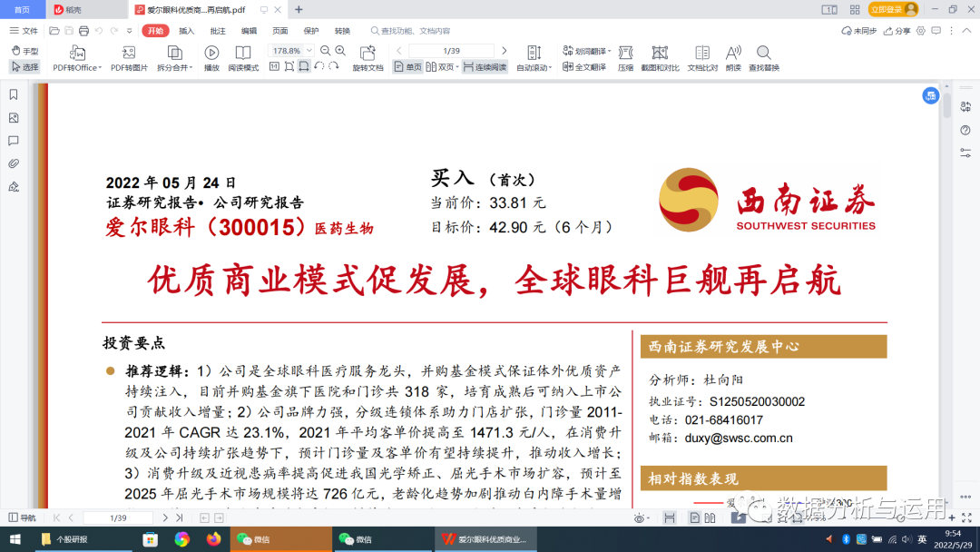Convert via PDF转图片 icon
Screen dimensions: 980x552
pos(129,59)
